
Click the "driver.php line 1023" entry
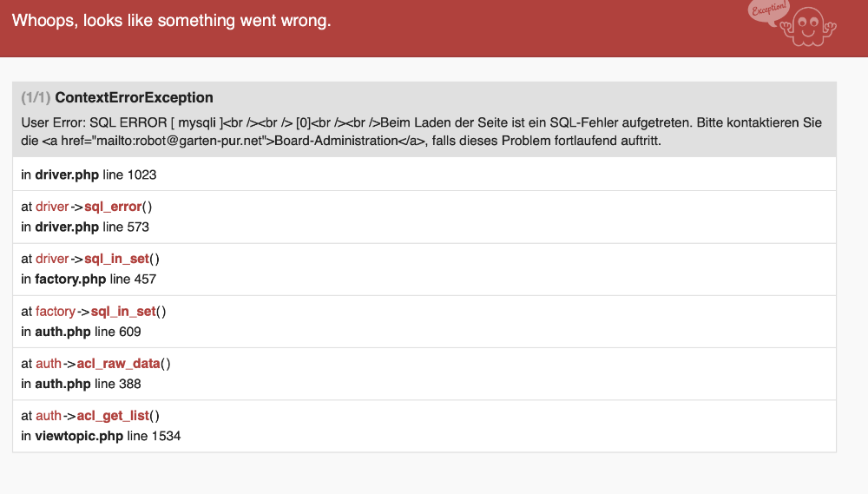pyautogui.click(x=89, y=175)
